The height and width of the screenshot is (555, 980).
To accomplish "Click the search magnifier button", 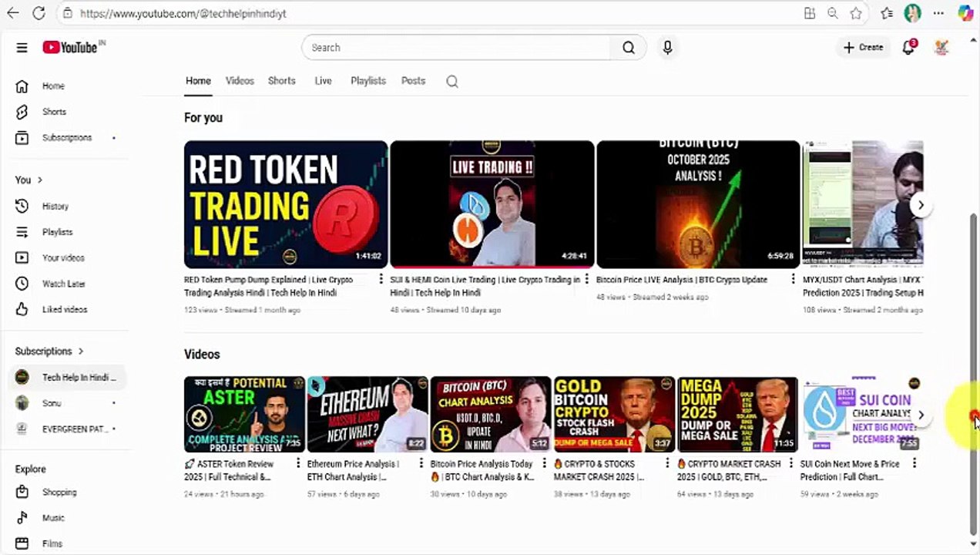I will [629, 48].
